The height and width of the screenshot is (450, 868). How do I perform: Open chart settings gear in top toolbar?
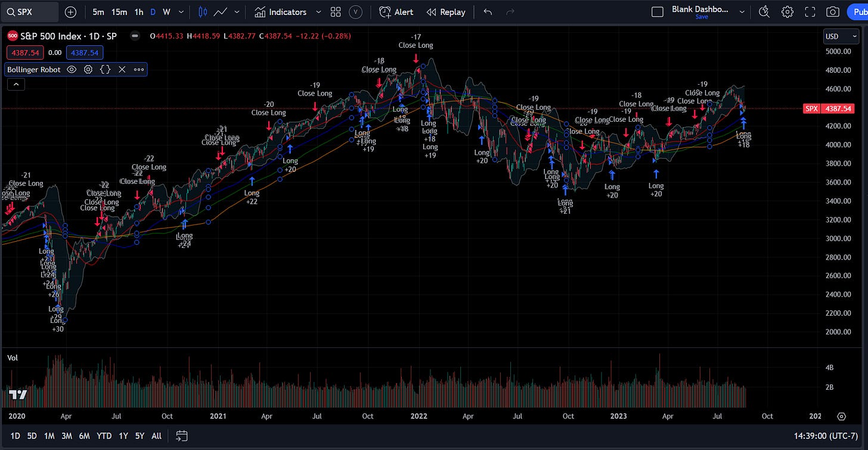click(x=788, y=12)
